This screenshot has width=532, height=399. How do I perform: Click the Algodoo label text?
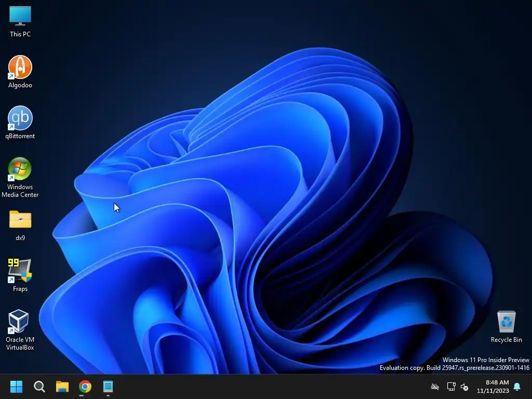[20, 85]
